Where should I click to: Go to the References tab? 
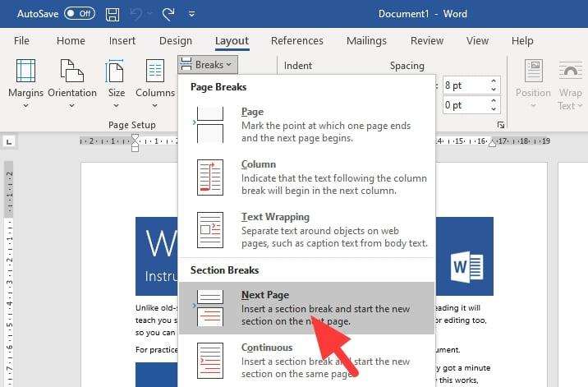pyautogui.click(x=297, y=40)
